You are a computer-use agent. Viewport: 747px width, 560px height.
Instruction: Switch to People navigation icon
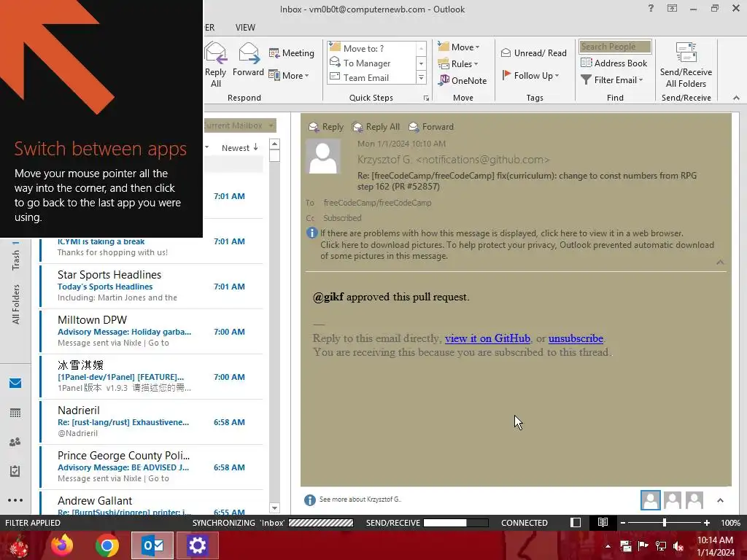[x=15, y=442]
